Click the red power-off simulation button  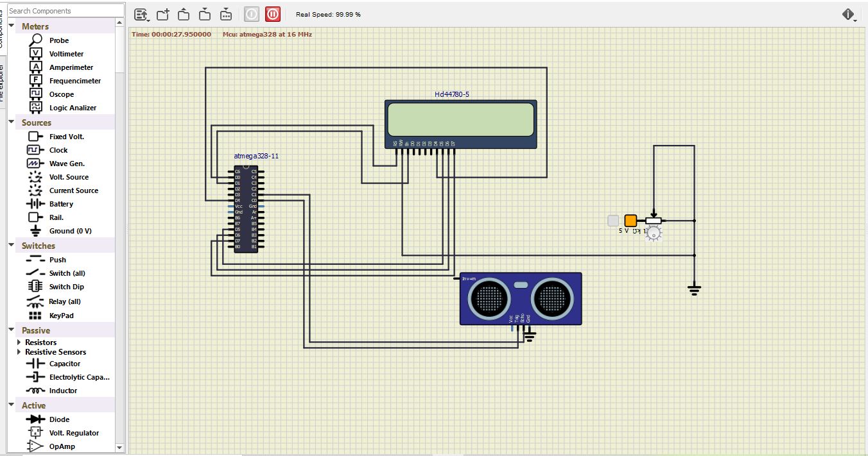(272, 13)
